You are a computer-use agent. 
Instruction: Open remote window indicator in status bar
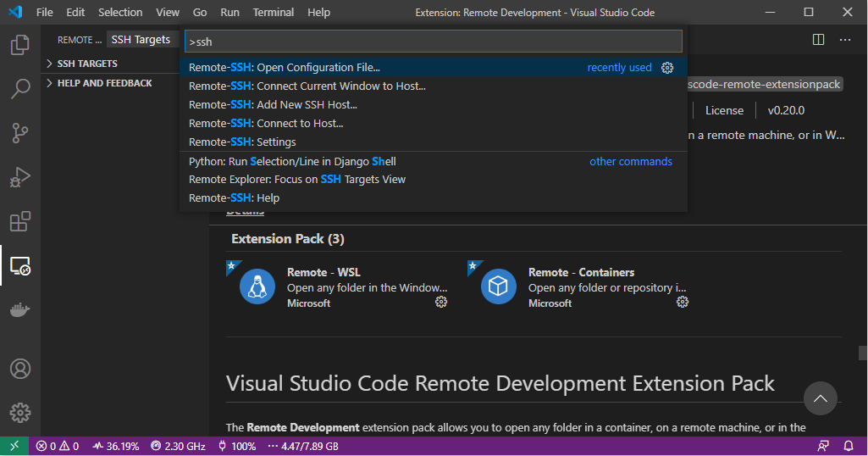(14, 446)
